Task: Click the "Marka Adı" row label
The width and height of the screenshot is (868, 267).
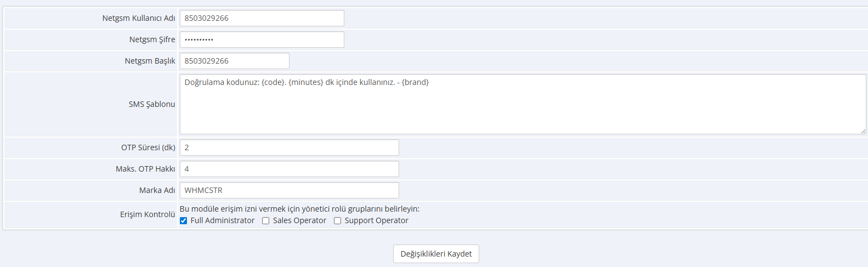Action: pos(157,190)
